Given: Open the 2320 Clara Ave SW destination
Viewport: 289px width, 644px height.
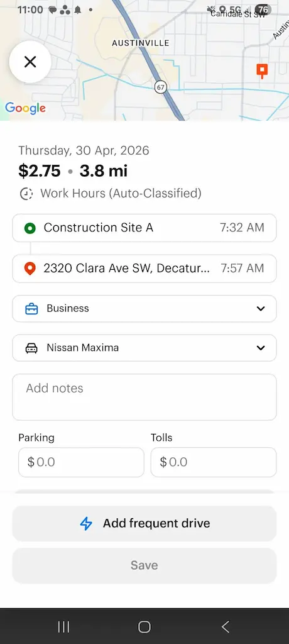Looking at the screenshot, I should click(x=144, y=269).
